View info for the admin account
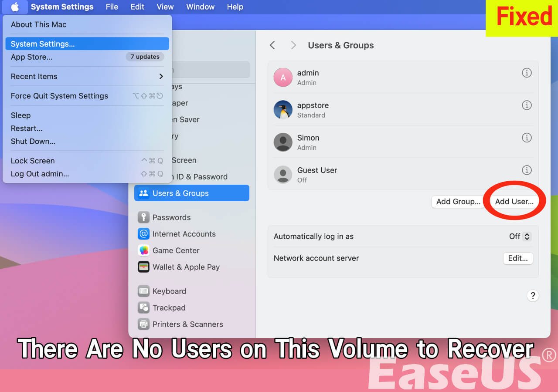This screenshot has height=392, width=558. click(x=527, y=73)
